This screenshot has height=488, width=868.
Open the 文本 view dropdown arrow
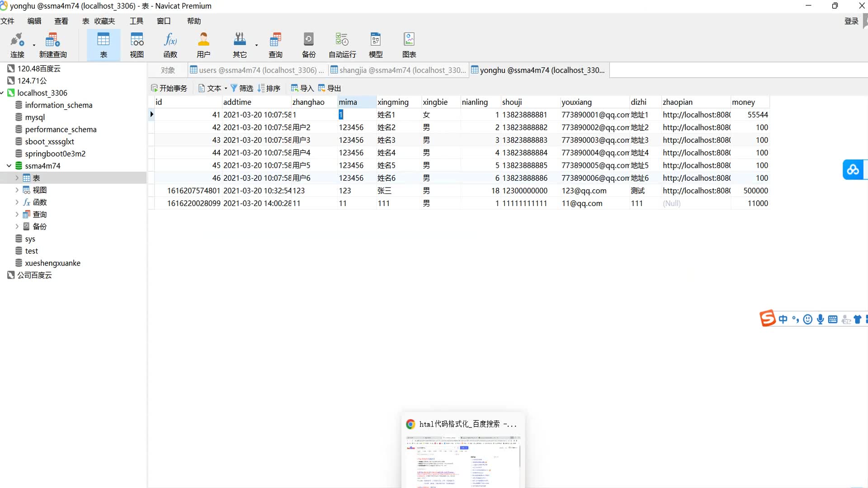click(226, 89)
